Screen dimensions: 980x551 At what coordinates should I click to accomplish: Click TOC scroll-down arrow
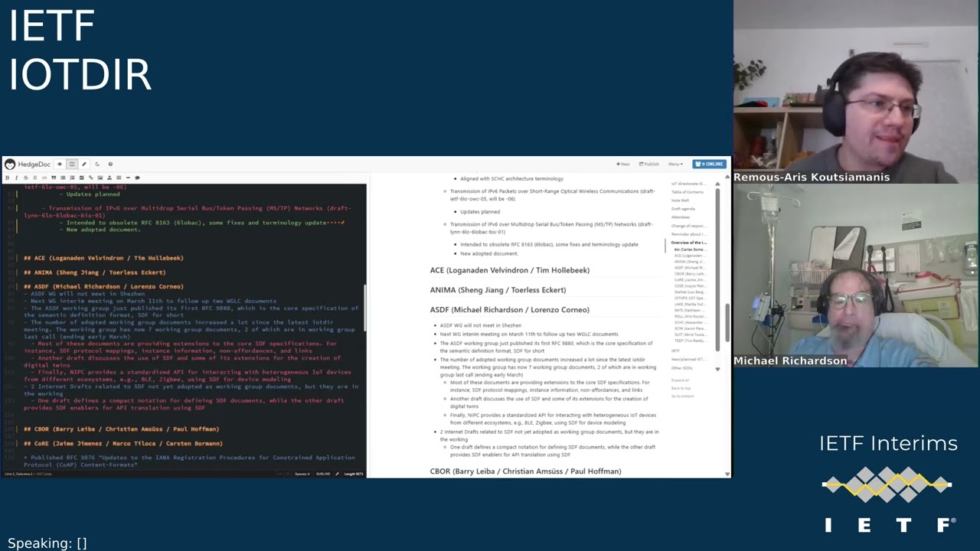click(717, 369)
